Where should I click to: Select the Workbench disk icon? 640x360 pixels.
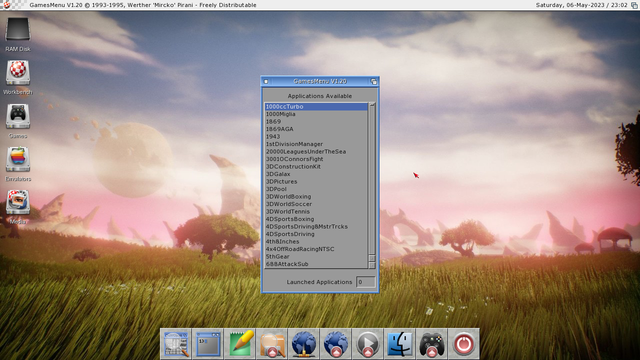18,73
